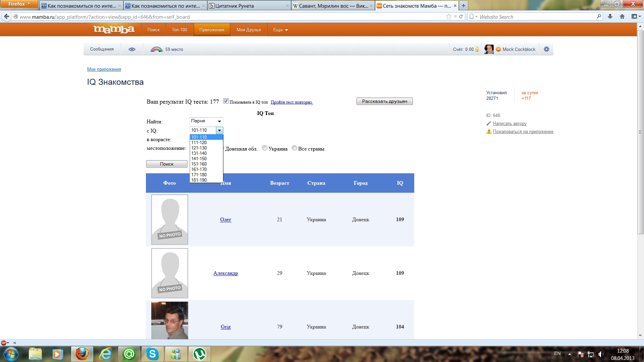Open Skype from the taskbar
This screenshot has height=362, width=644.
coord(152,354)
